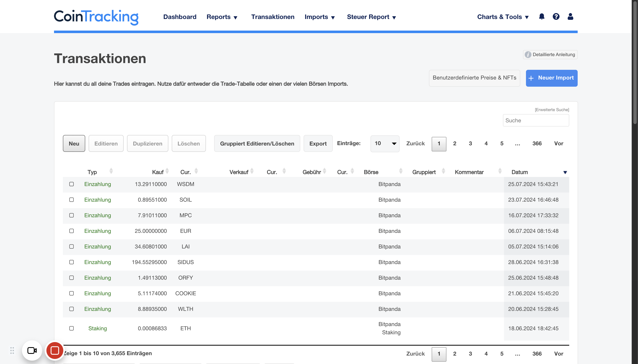Go to page 3 in bottom pagination
This screenshot has width=638, height=364.
tap(470, 354)
